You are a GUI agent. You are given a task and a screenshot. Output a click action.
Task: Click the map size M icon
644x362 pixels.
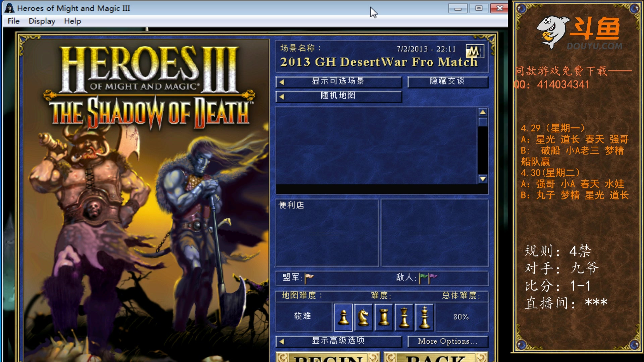pyautogui.click(x=475, y=51)
